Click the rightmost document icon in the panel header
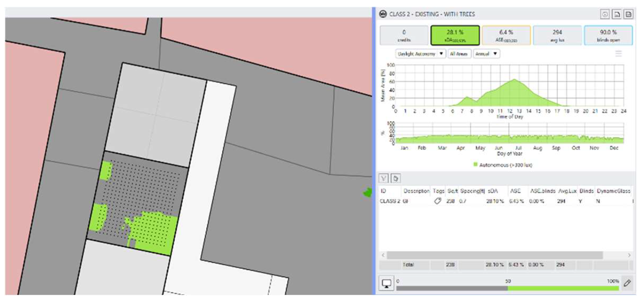Image resolution: width=644 pixels, height=306 pixels. 629,14
